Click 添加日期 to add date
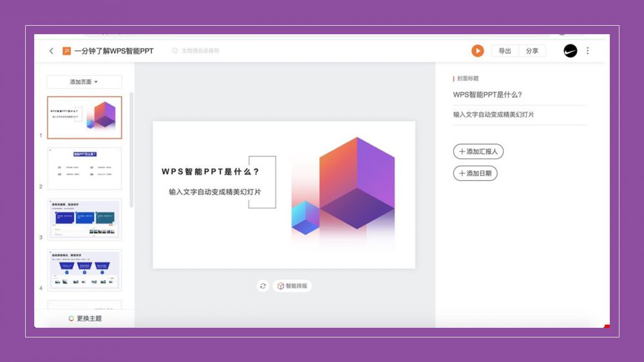 pos(475,173)
